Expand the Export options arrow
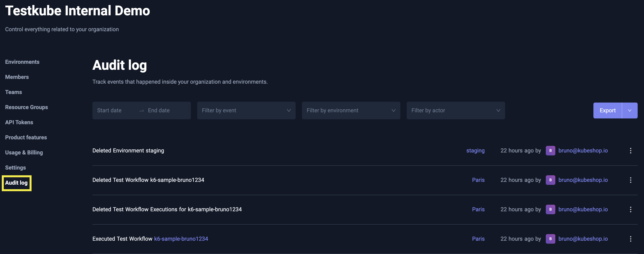Viewport: 644px width, 254px height. [630, 111]
